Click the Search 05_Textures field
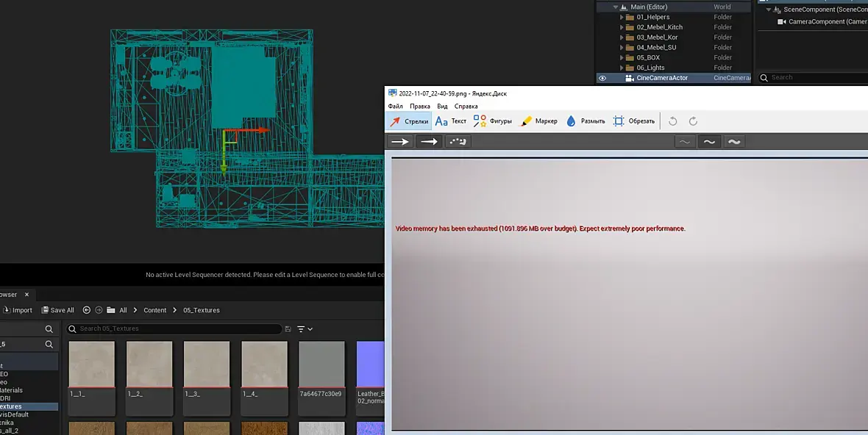 [x=174, y=329]
